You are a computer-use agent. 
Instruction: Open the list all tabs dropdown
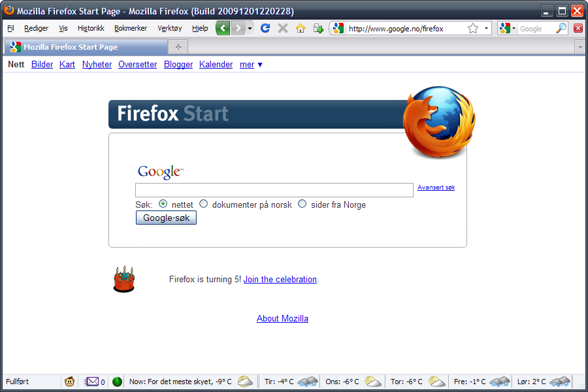(x=580, y=47)
